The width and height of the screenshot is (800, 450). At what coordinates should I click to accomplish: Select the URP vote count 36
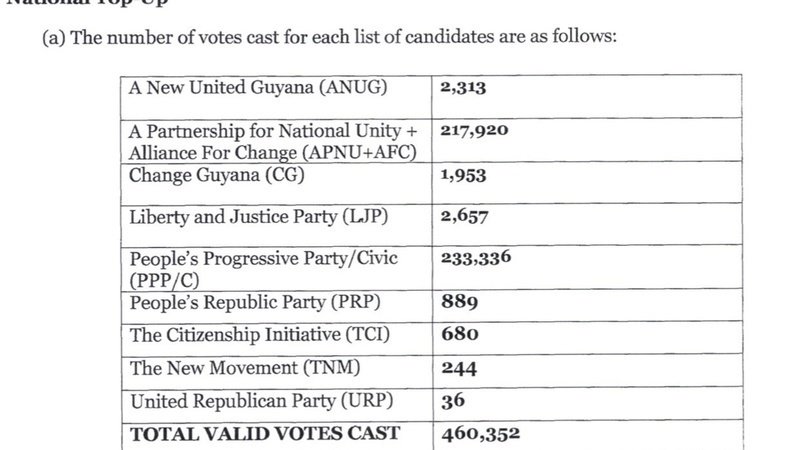pos(453,402)
